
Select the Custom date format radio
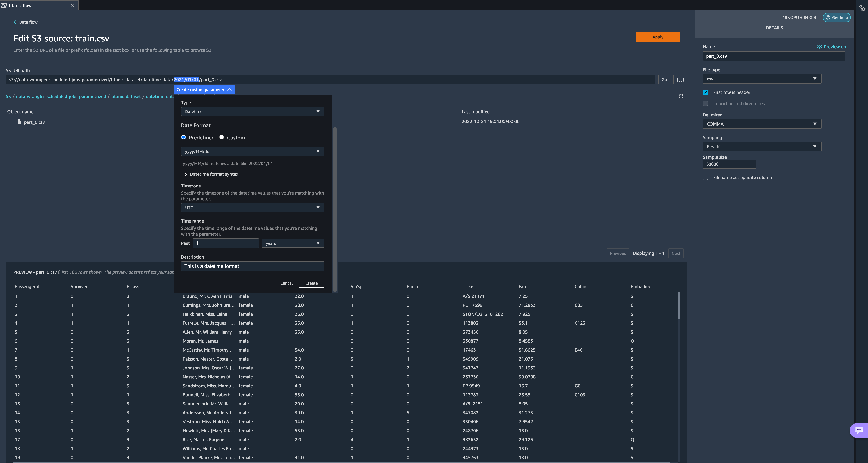221,137
